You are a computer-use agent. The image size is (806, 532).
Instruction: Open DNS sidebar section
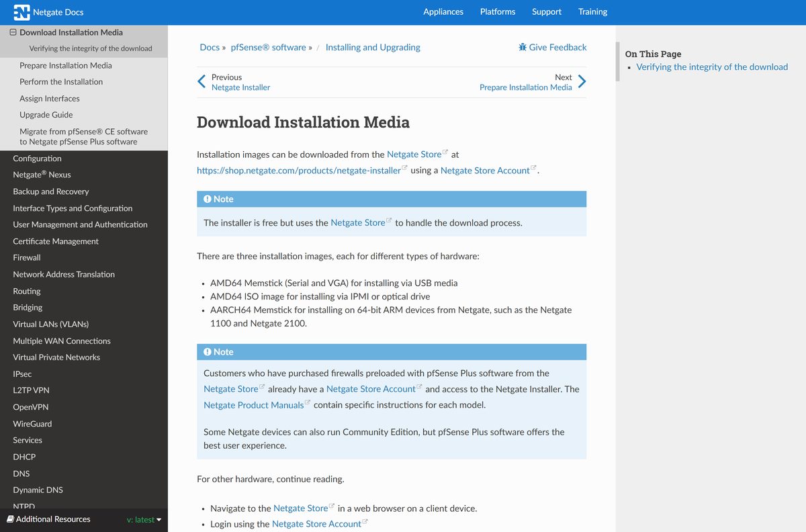(x=21, y=474)
